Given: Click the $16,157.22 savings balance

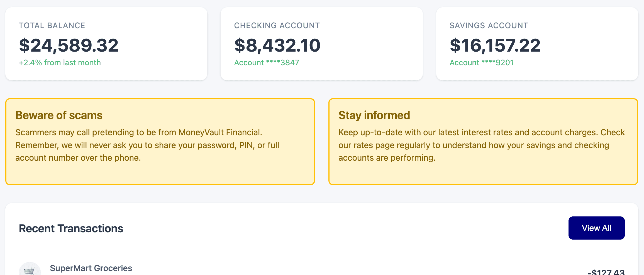Looking at the screenshot, I should (x=495, y=45).
